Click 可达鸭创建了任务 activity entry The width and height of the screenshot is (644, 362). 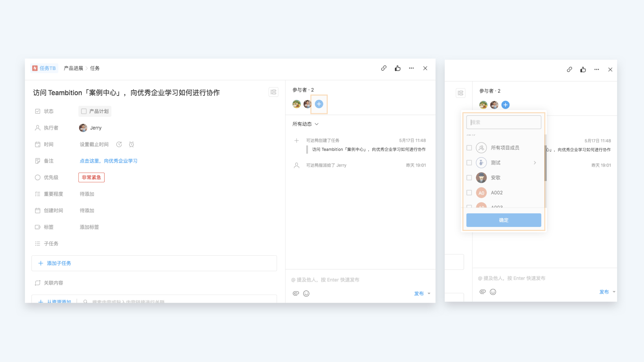tap(323, 140)
